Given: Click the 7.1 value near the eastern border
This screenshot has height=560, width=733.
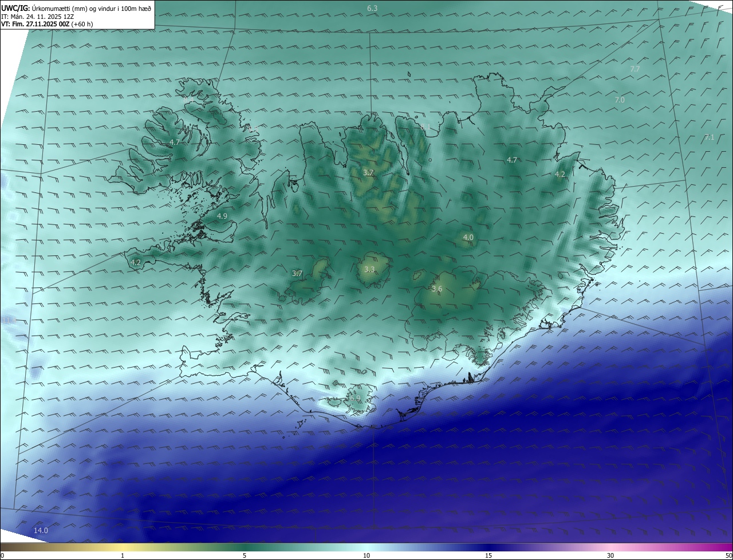Looking at the screenshot, I should coord(709,137).
